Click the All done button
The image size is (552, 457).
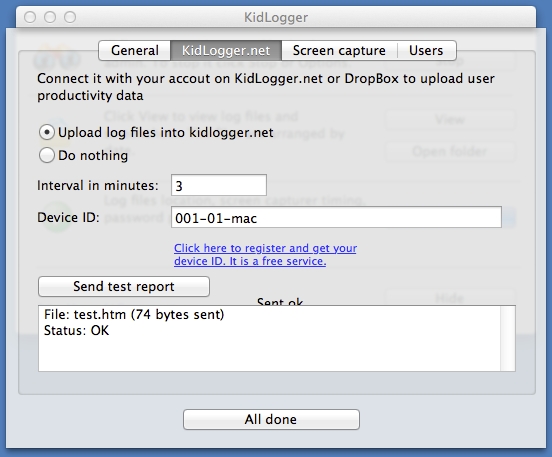271,419
